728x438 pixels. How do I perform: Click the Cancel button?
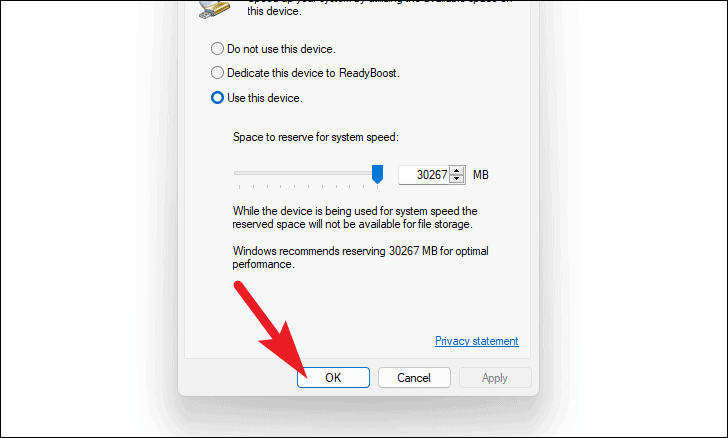click(x=414, y=378)
